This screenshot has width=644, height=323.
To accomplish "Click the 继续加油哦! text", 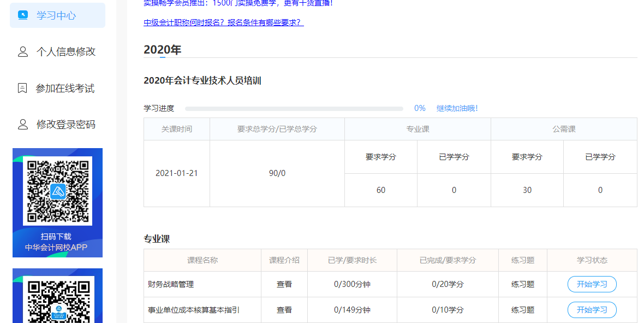I will pyautogui.click(x=457, y=108).
